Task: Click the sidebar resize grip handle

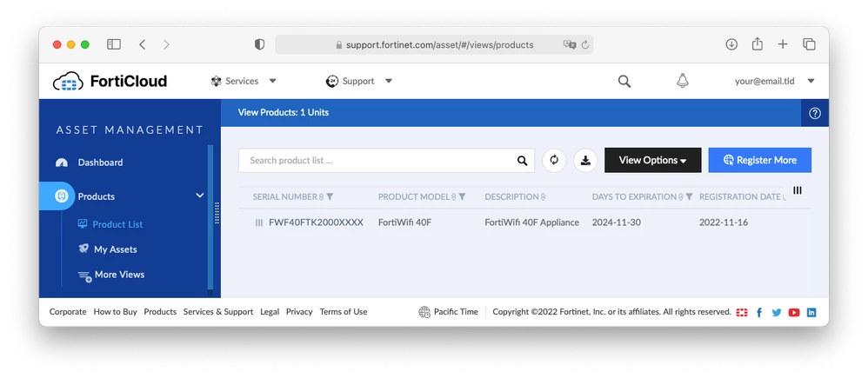Action: [x=217, y=213]
